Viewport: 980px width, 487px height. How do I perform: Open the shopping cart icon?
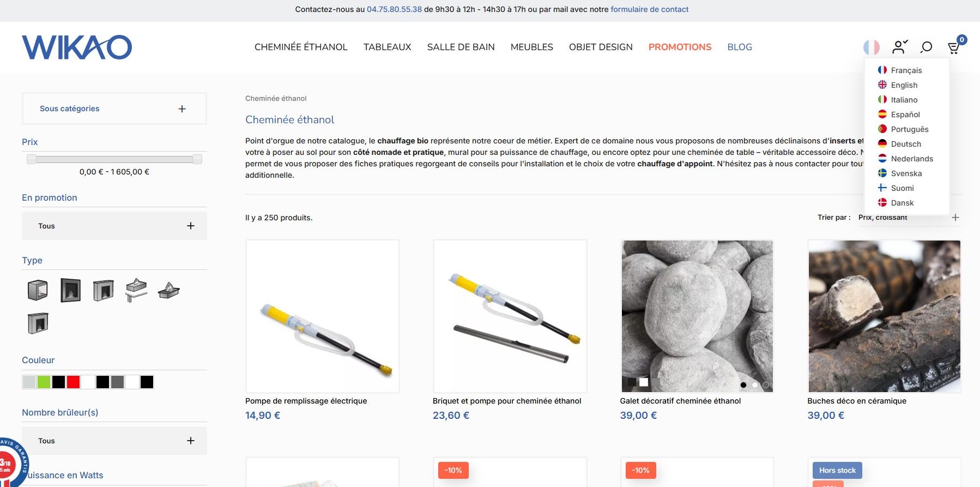(x=954, y=47)
